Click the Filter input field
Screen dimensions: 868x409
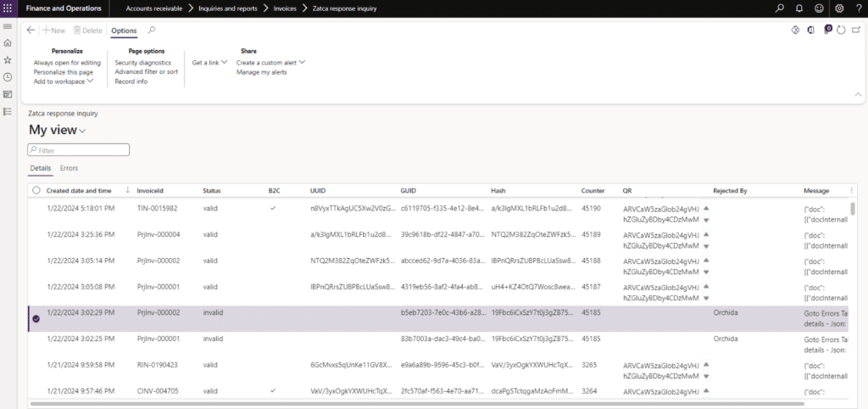pyautogui.click(x=79, y=149)
